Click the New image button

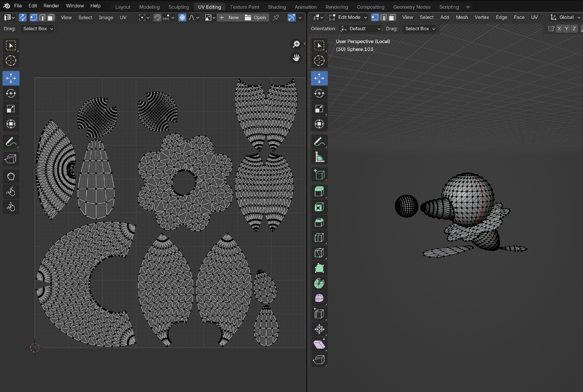(x=230, y=17)
